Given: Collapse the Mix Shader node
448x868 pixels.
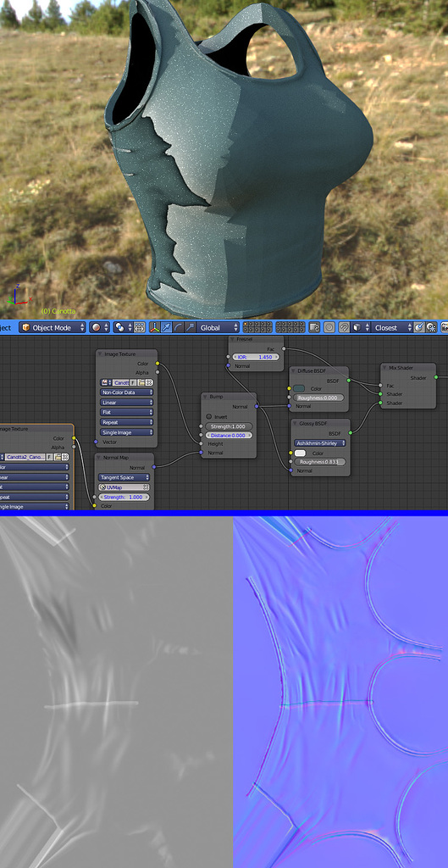Looking at the screenshot, I should click(385, 368).
